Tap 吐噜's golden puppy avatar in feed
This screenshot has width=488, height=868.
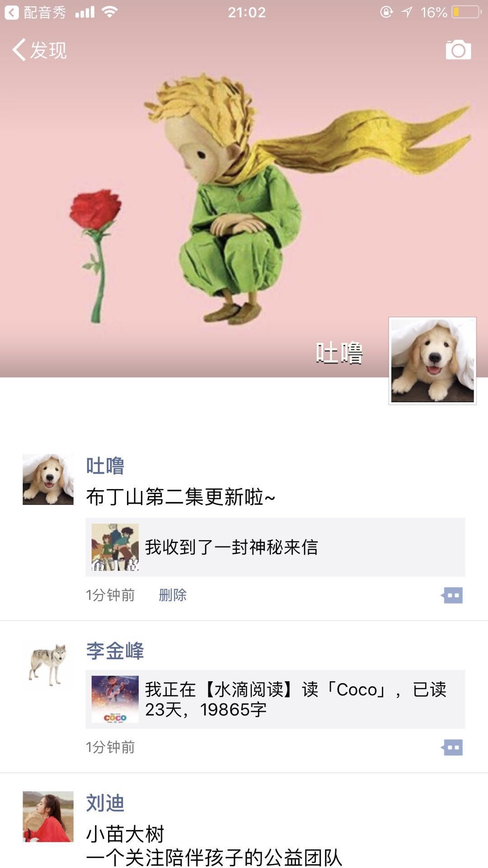point(48,479)
